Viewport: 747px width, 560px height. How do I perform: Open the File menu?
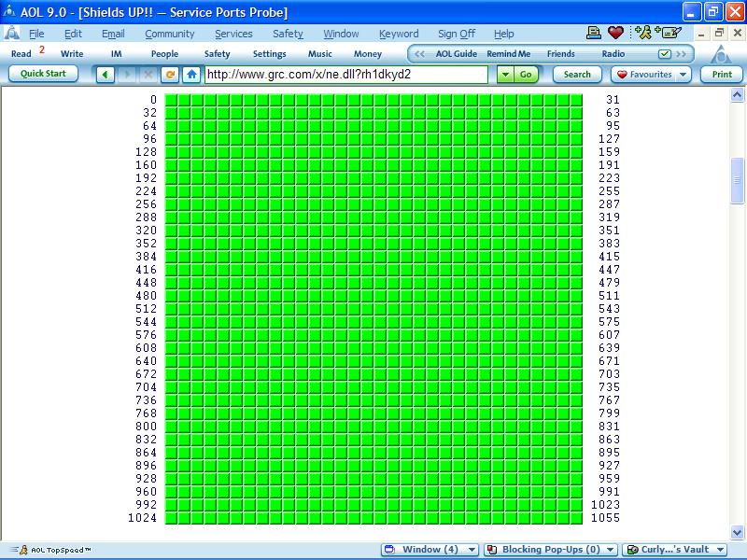click(36, 34)
